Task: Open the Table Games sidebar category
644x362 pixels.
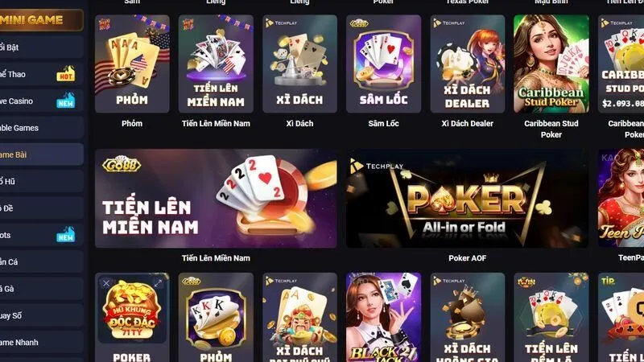Action: point(42,128)
